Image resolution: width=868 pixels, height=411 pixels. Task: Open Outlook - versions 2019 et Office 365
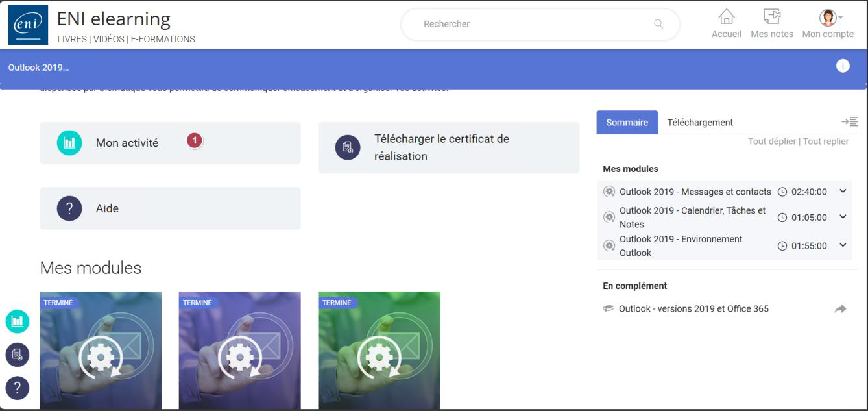coord(693,309)
